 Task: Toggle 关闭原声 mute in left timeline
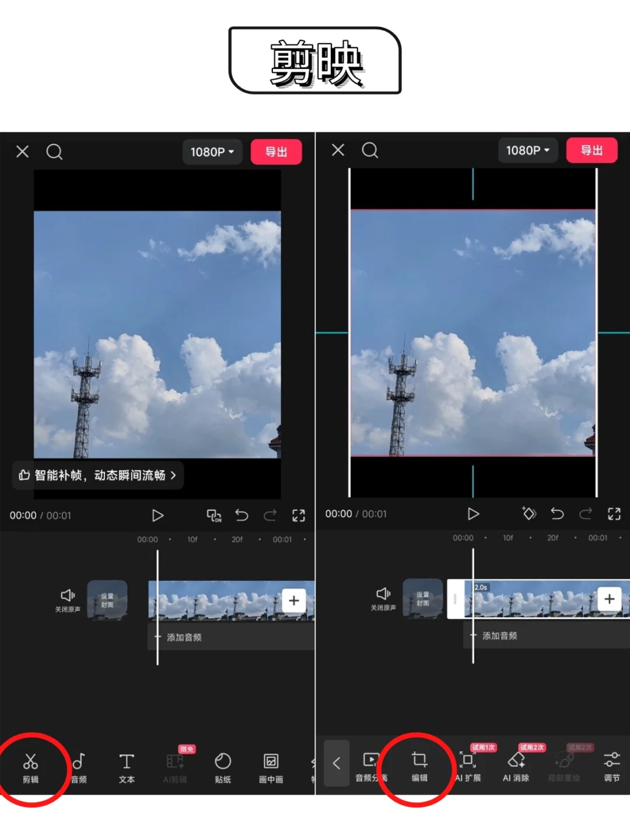pos(68,600)
